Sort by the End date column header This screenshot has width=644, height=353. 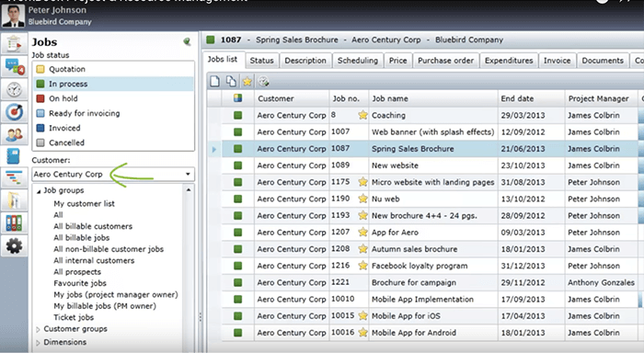pyautogui.click(x=531, y=98)
